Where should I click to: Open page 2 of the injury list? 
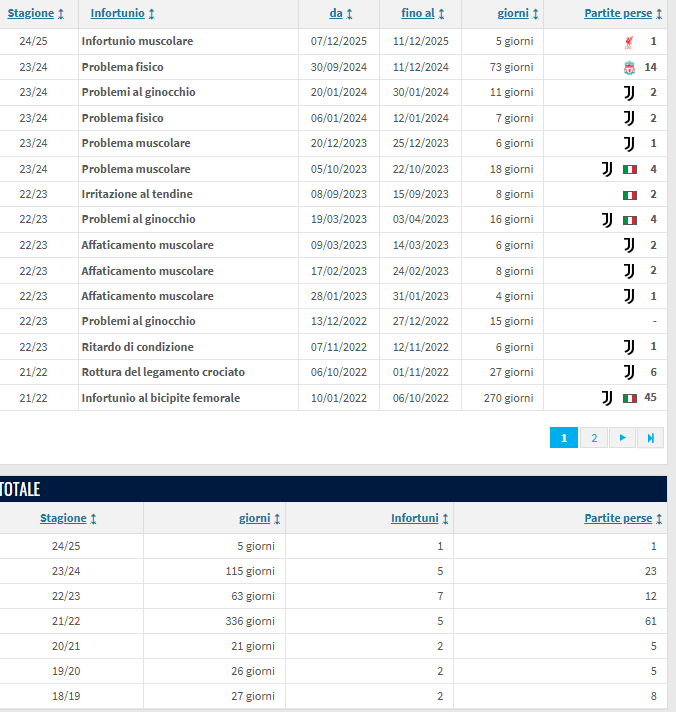click(x=593, y=438)
